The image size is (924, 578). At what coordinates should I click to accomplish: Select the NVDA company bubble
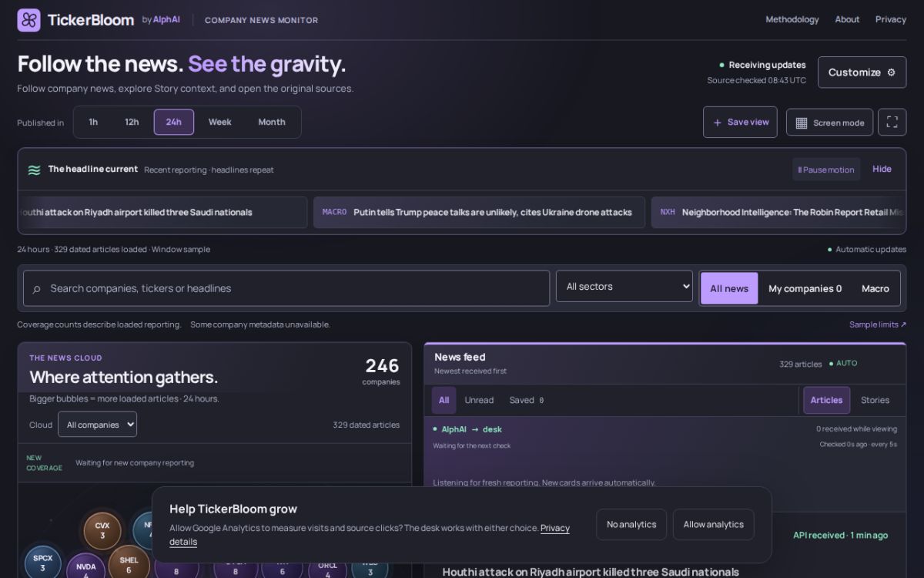click(x=85, y=570)
